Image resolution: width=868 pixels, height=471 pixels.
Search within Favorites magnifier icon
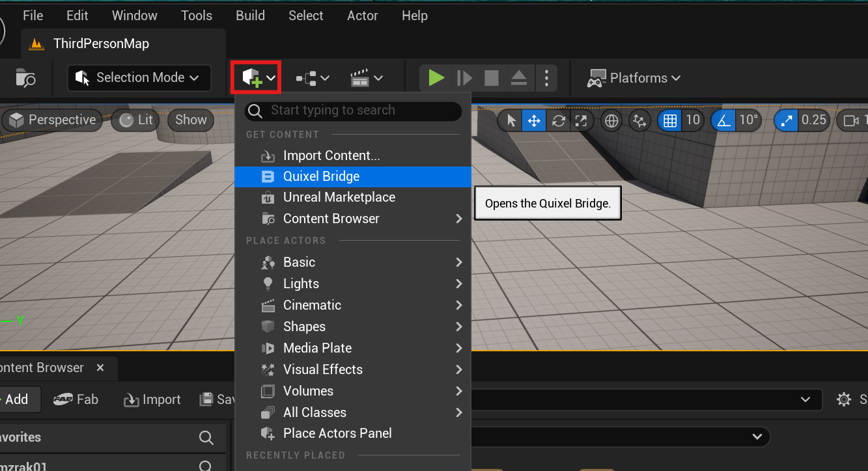[206, 438]
